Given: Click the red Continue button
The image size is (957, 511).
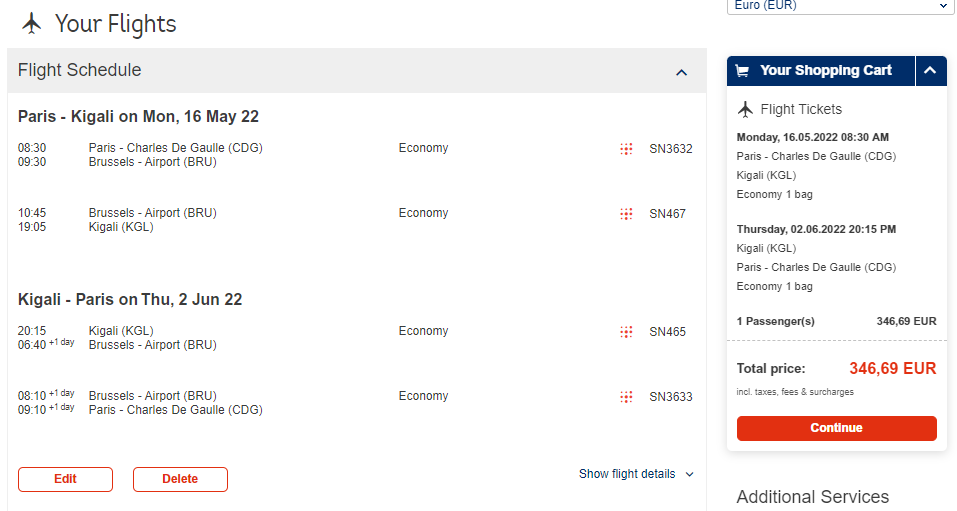Looking at the screenshot, I should (836, 428).
